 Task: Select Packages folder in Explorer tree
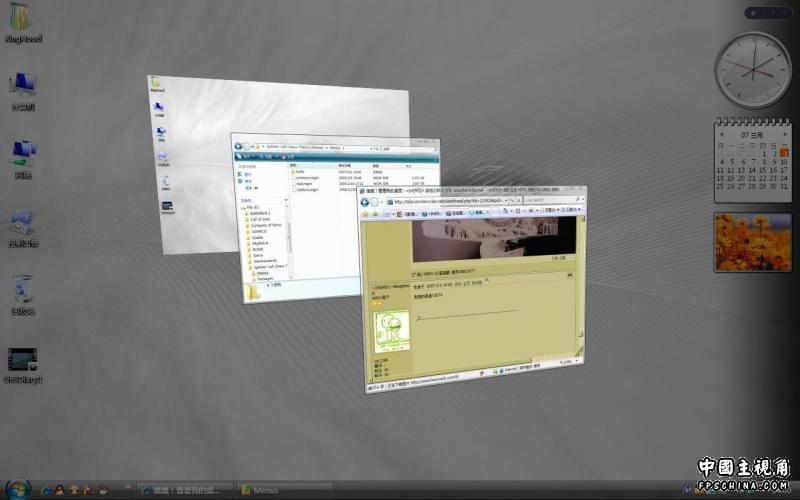264,279
